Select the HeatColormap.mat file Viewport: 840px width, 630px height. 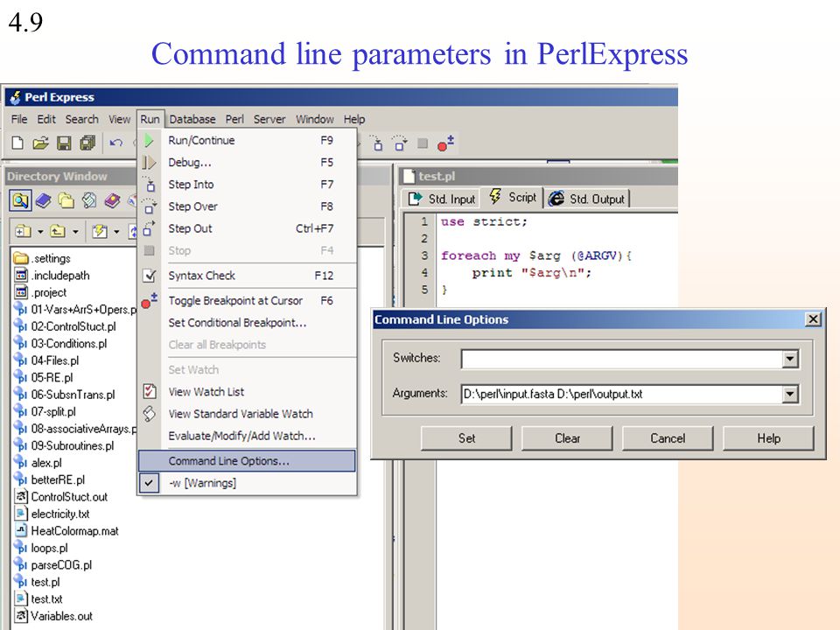pos(66,531)
